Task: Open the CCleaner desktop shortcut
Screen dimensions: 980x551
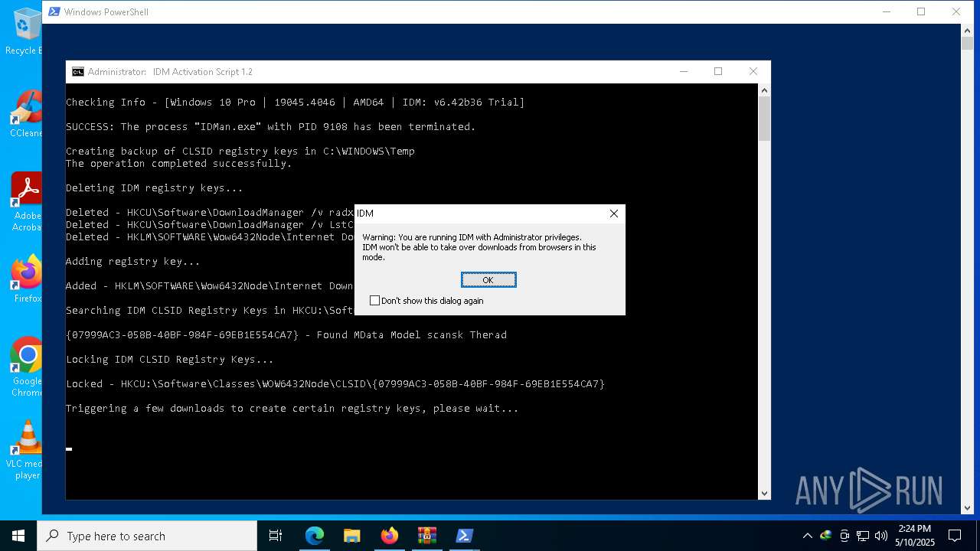Action: click(x=25, y=114)
